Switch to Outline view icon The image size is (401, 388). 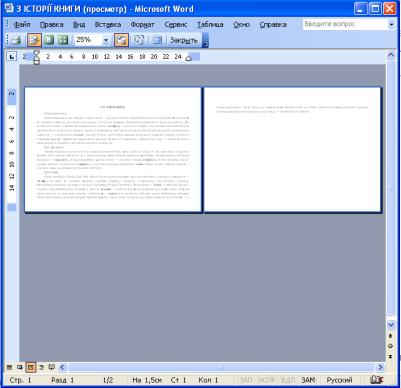(x=41, y=367)
